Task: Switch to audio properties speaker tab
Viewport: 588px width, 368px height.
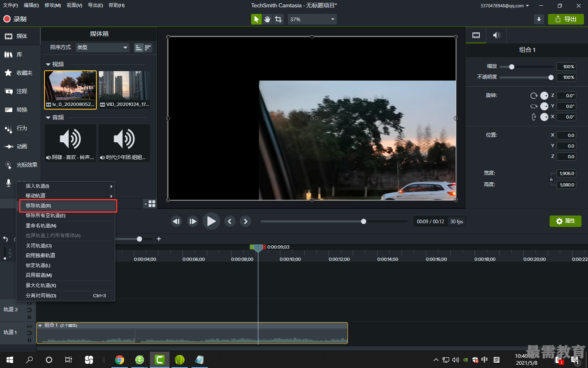Action: 497,35
